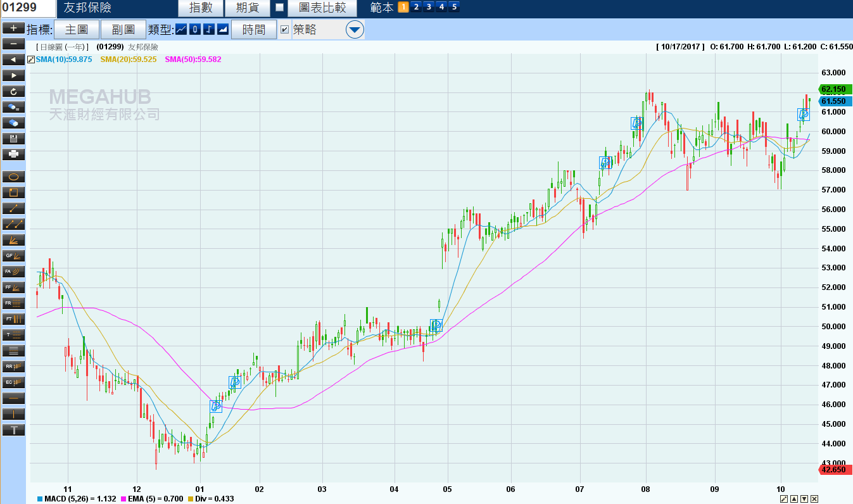Image resolution: width=853 pixels, height=504 pixels.
Task: Select template 1
Action: (x=403, y=8)
